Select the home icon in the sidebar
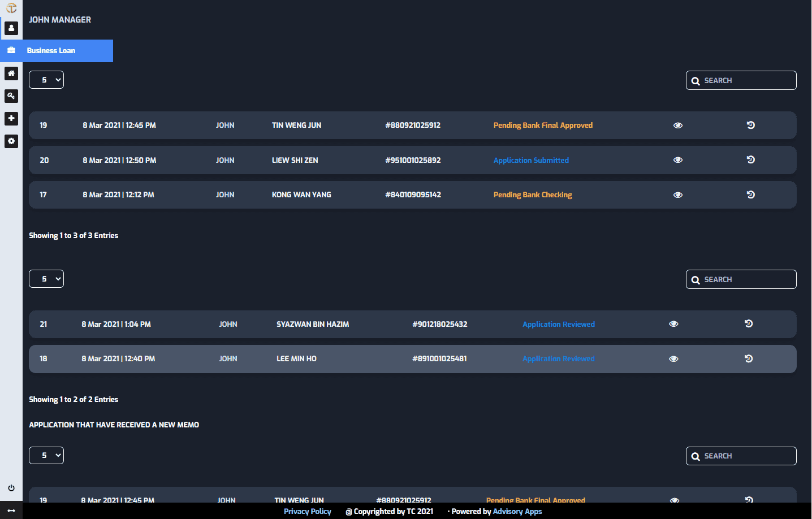The width and height of the screenshot is (812, 519). coord(11,73)
